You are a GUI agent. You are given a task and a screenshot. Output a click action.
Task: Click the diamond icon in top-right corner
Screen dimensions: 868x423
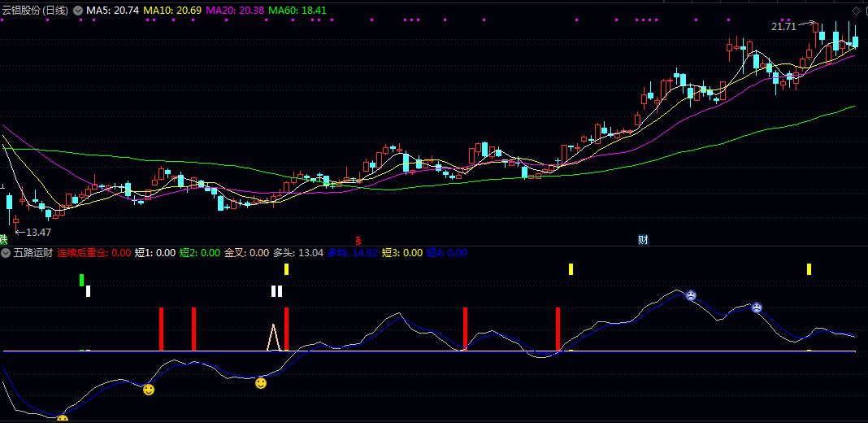pyautogui.click(x=855, y=10)
